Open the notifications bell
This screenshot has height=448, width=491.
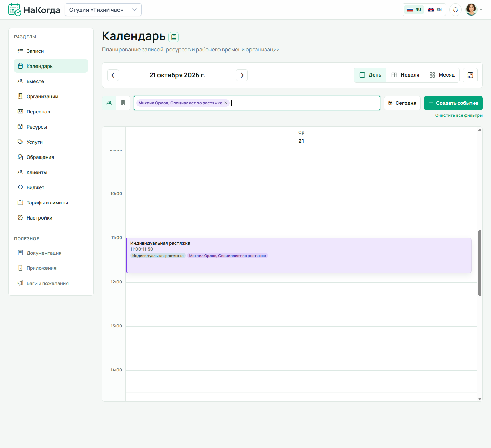456,10
